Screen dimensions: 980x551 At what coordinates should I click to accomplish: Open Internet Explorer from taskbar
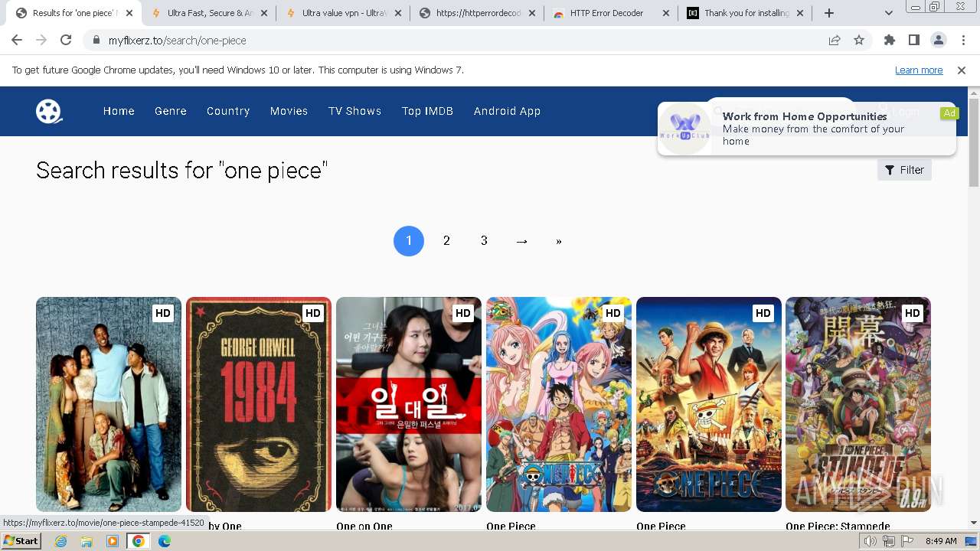(x=60, y=541)
